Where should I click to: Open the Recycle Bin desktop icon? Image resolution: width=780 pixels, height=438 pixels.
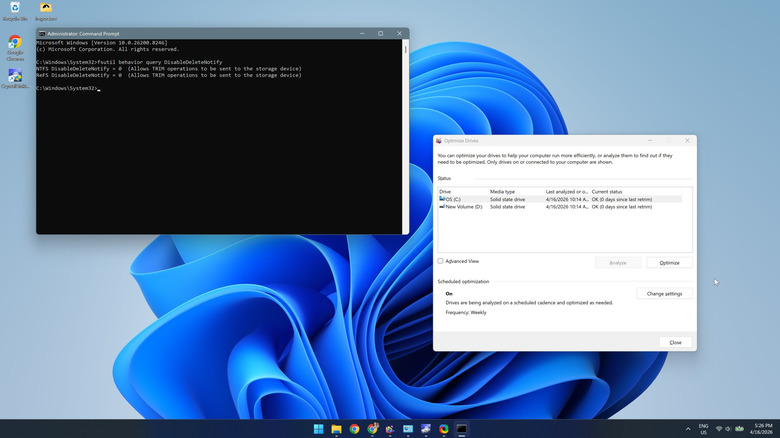tap(15, 11)
